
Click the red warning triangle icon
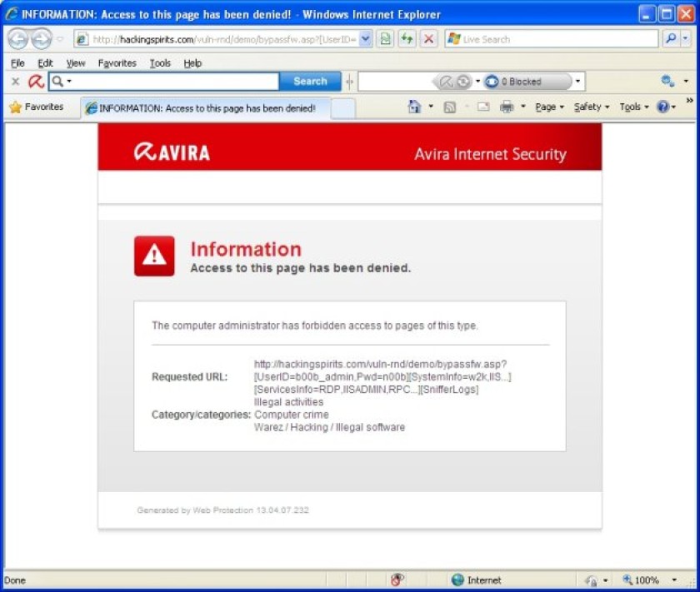154,256
